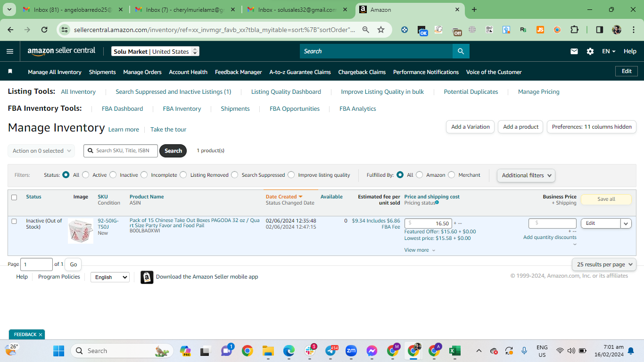Viewport: 644px width, 362px height.
Task: Open the Chinese take out box product thumbnail
Action: pyautogui.click(x=81, y=231)
